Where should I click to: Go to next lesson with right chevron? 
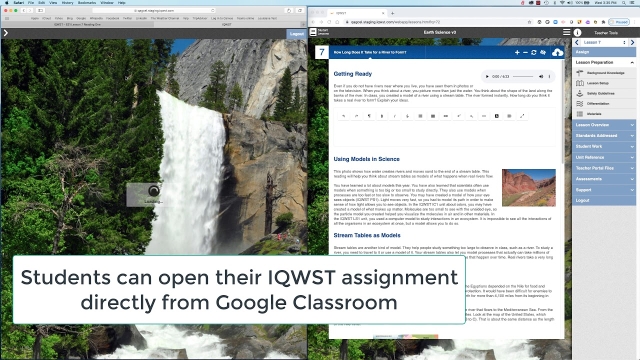click(x=632, y=42)
